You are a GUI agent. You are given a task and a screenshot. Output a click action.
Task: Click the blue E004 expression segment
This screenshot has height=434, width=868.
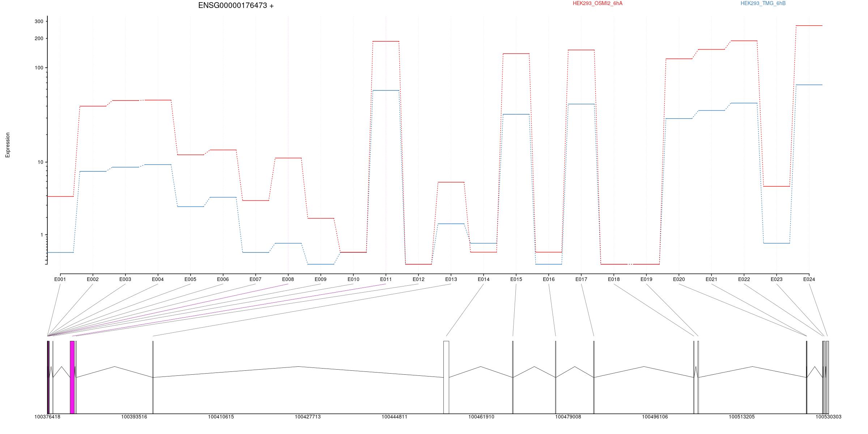[x=158, y=165]
